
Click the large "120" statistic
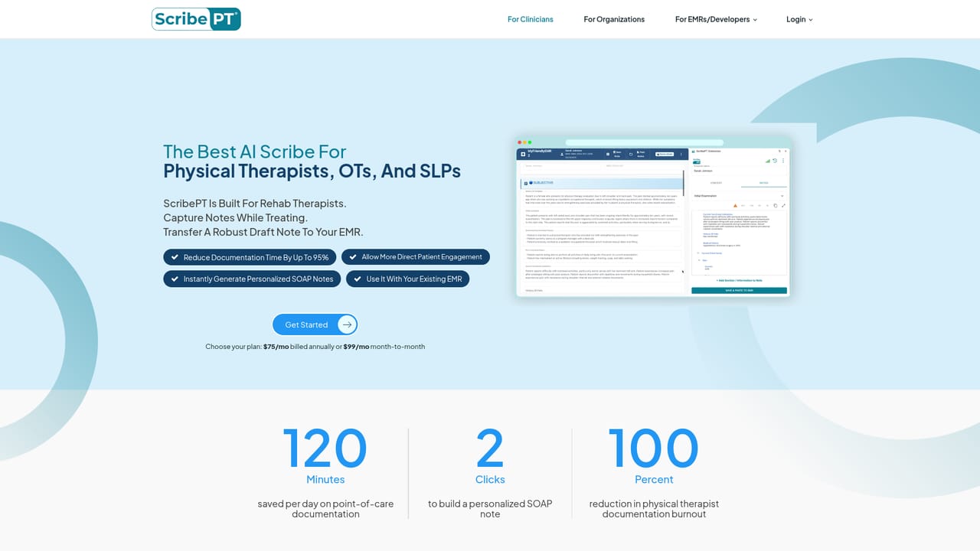tap(325, 448)
